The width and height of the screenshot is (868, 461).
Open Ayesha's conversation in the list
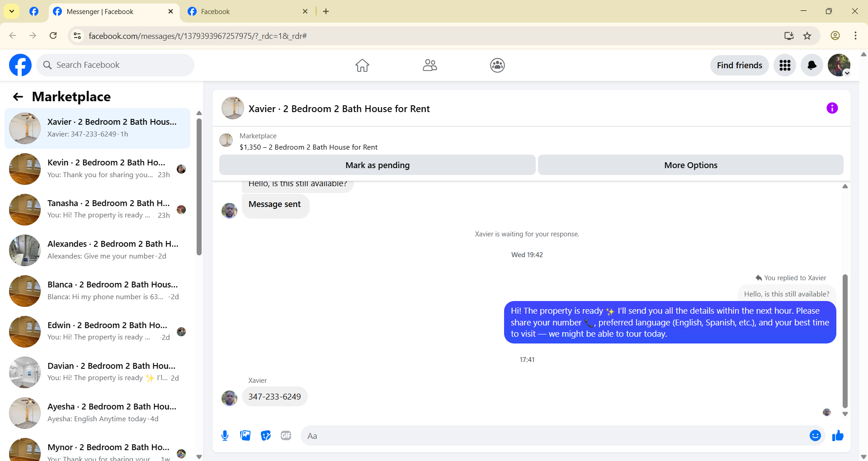pos(97,413)
